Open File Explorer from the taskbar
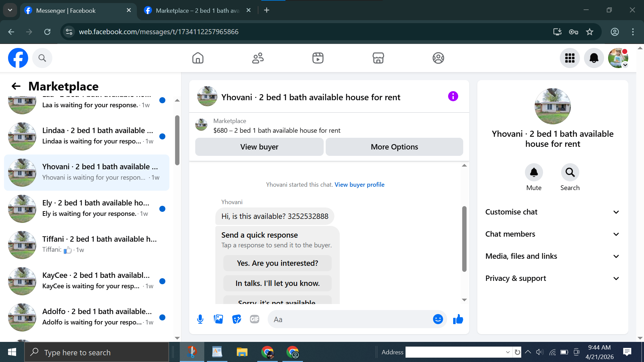This screenshot has width=644, height=362. 242,352
